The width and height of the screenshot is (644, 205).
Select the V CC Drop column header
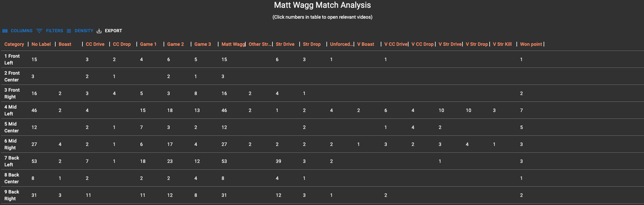423,44
